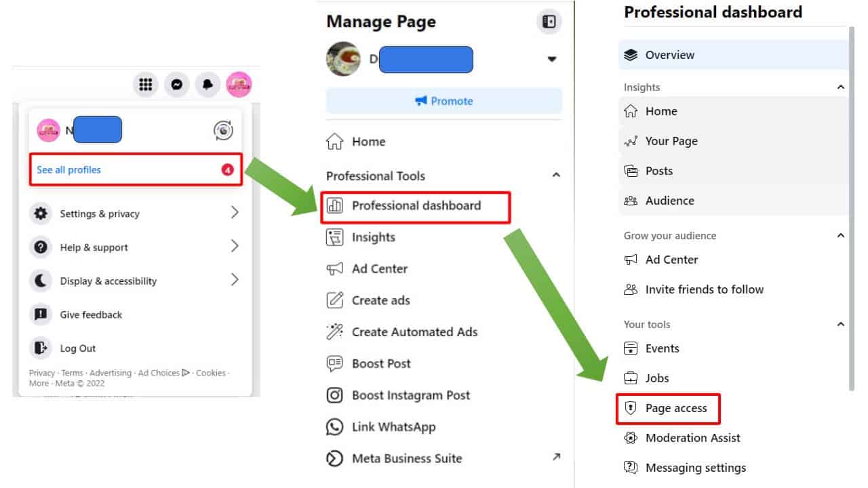Click the Jobs briefcase icon
This screenshot has height=488, width=868.
[631, 378]
